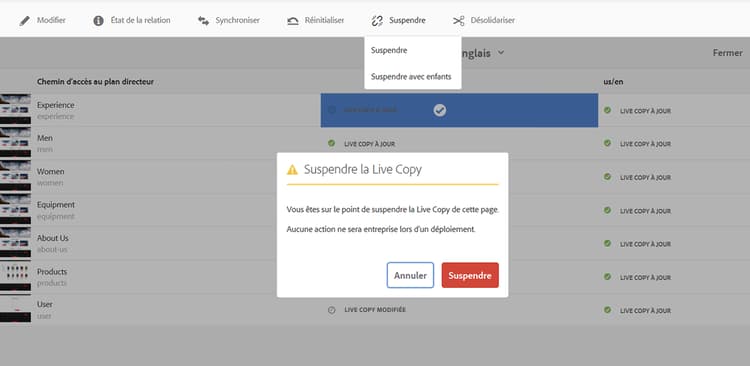Click the User page title
The width and height of the screenshot is (750, 366).
45,304
